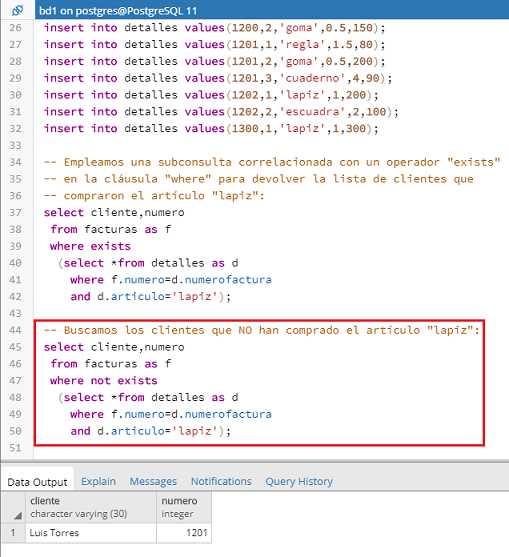Click comment line 'compraron el articulo "lapiz"'
Image resolution: width=509 pixels, height=557 pixels.
point(154,196)
